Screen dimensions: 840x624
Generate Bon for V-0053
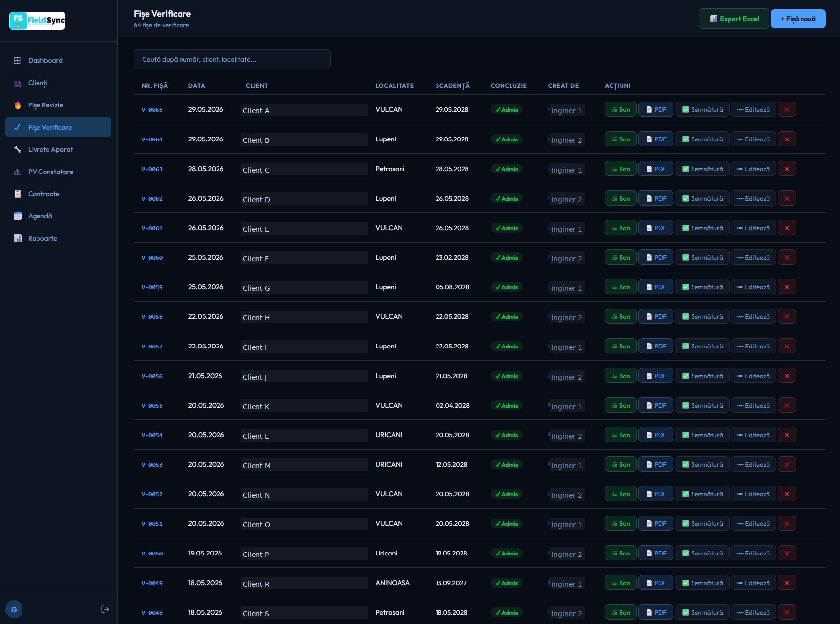coord(621,464)
